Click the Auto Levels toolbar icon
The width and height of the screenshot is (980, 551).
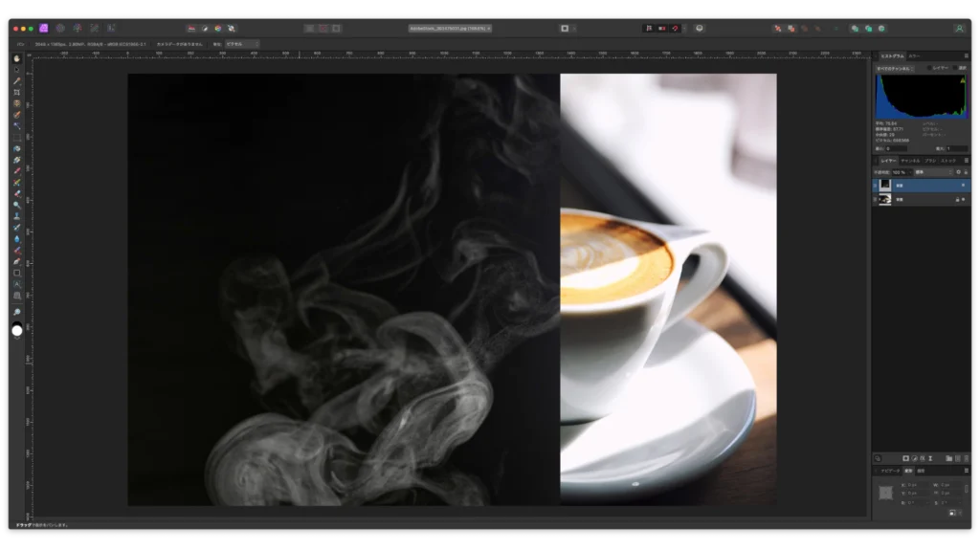coord(191,29)
